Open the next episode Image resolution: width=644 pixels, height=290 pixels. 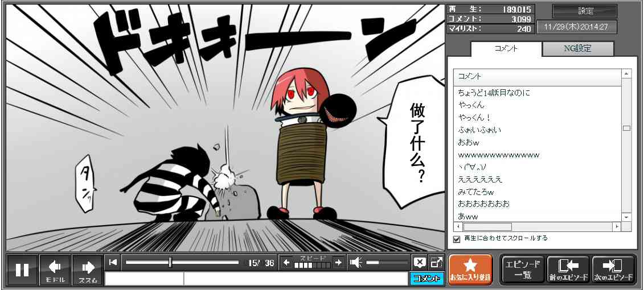(x=613, y=270)
